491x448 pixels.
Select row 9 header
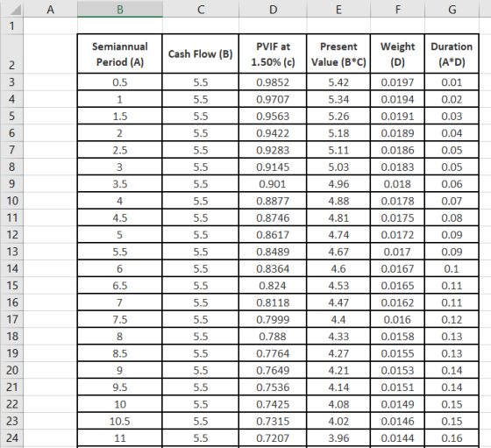click(x=12, y=183)
